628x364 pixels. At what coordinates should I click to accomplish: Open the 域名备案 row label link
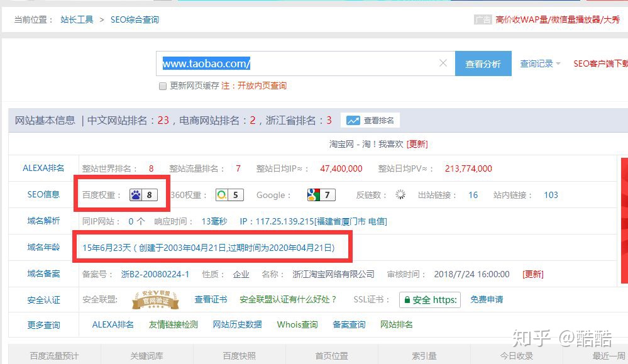click(43, 274)
